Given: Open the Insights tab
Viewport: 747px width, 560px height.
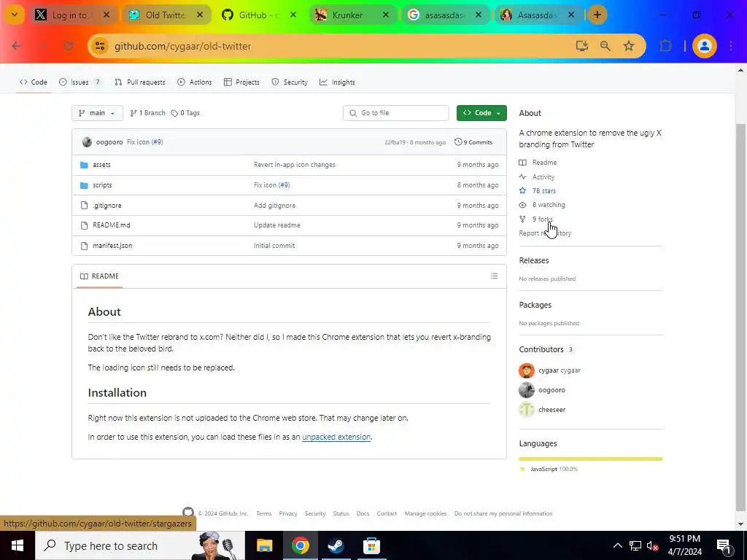Looking at the screenshot, I should (337, 82).
